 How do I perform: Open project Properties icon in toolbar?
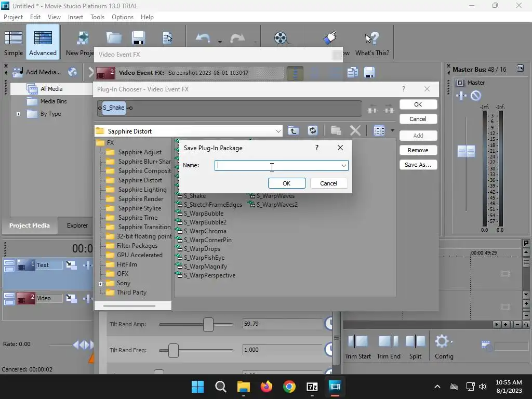coord(167,37)
